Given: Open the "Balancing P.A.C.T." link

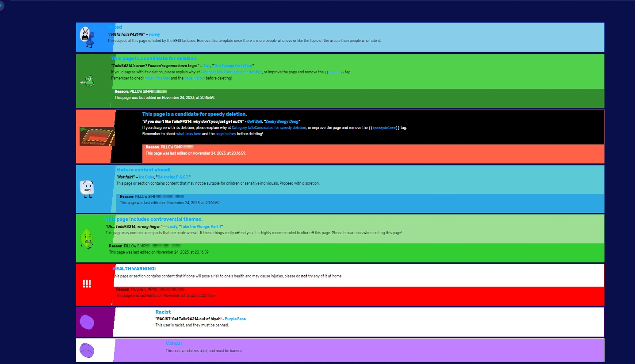Looking at the screenshot, I should tap(173, 177).
